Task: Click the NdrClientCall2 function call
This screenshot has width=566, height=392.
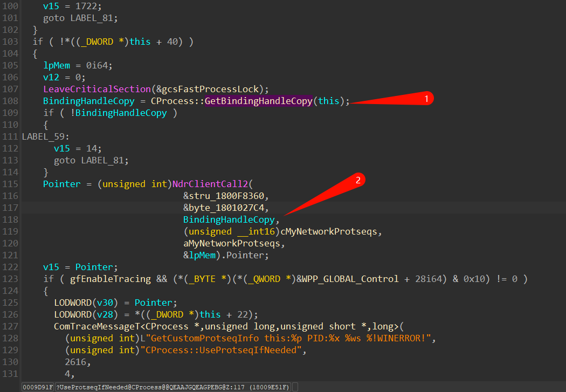Action: pyautogui.click(x=209, y=184)
